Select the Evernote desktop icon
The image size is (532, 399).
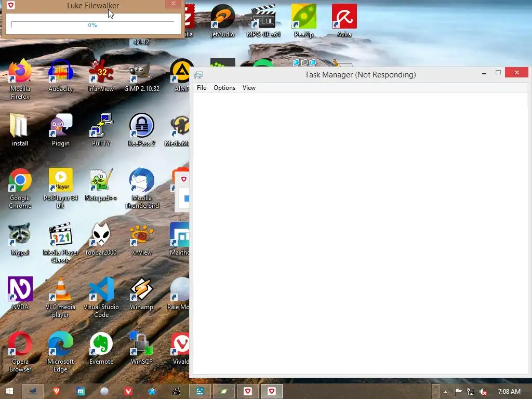point(101,349)
